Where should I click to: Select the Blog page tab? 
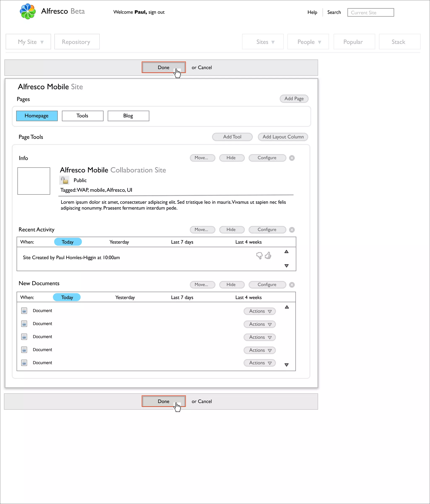(128, 116)
